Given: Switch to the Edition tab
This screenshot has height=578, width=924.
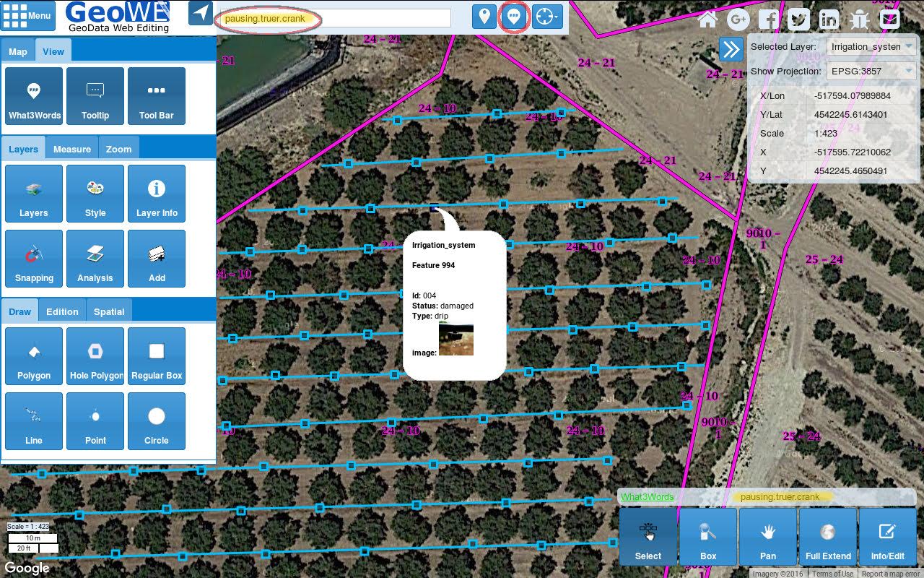Looking at the screenshot, I should 62,311.
